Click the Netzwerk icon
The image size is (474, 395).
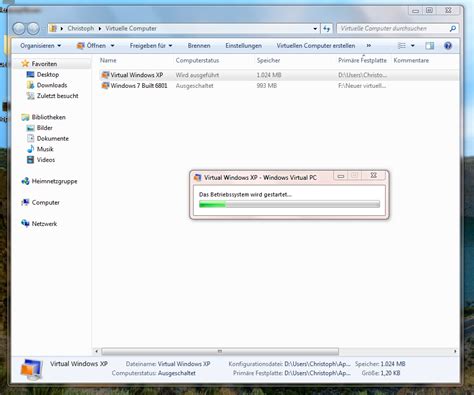(x=25, y=223)
